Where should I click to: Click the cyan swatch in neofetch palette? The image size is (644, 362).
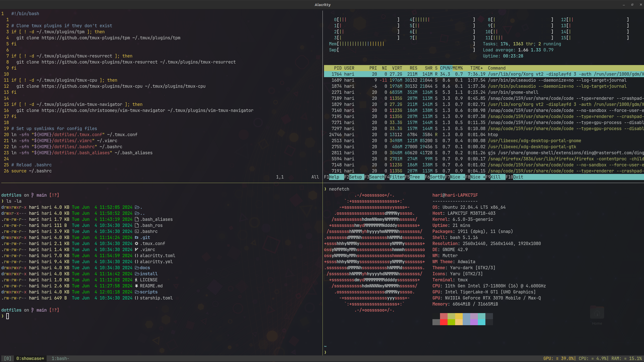pyautogui.click(x=482, y=322)
